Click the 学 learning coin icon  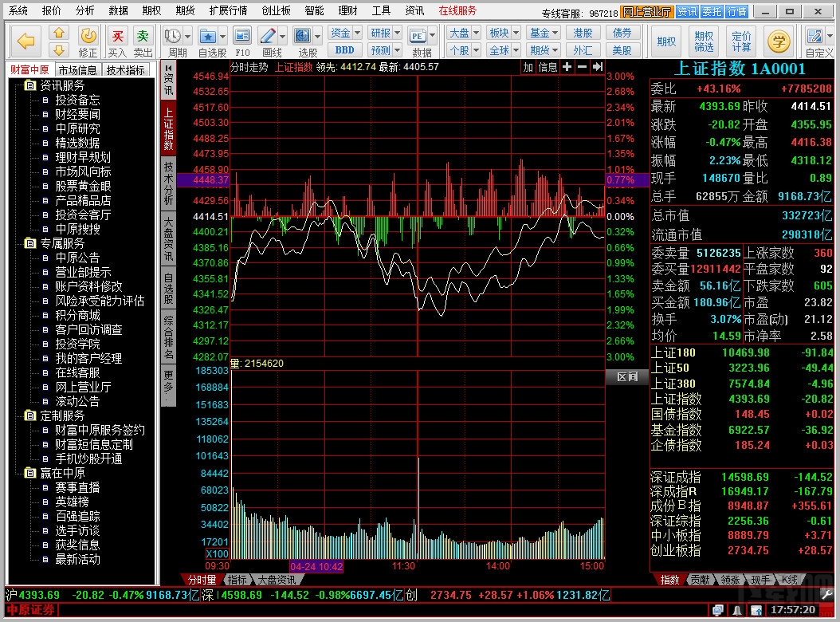pos(779,41)
